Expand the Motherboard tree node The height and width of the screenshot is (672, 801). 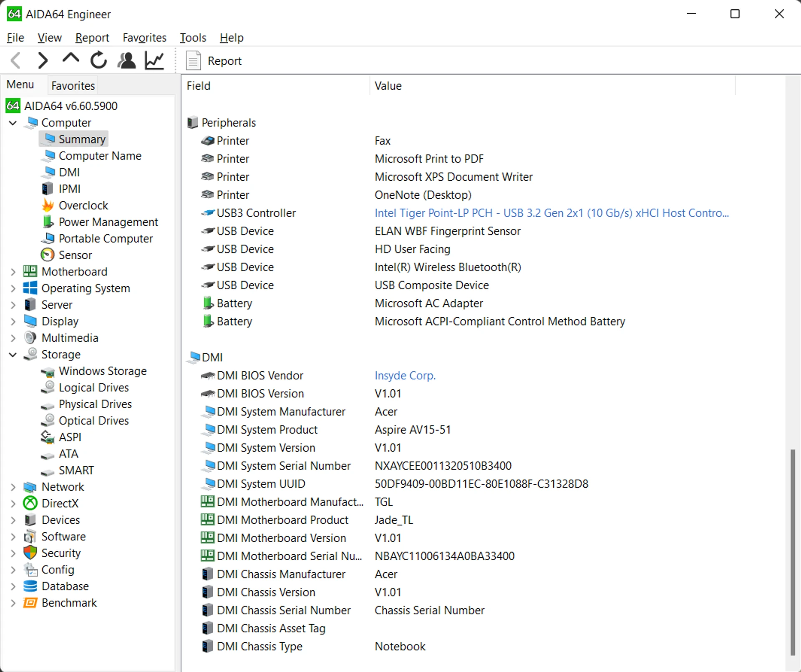13,272
